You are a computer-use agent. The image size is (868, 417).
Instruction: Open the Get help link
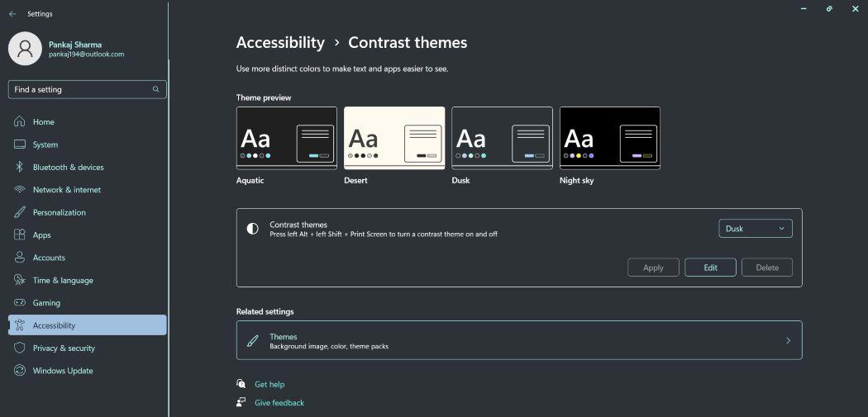[x=269, y=385]
